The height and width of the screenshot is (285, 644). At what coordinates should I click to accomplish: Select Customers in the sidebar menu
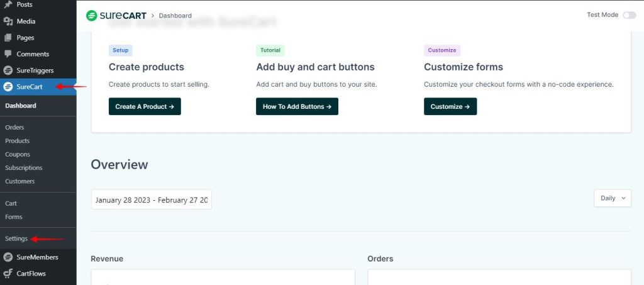tap(20, 181)
